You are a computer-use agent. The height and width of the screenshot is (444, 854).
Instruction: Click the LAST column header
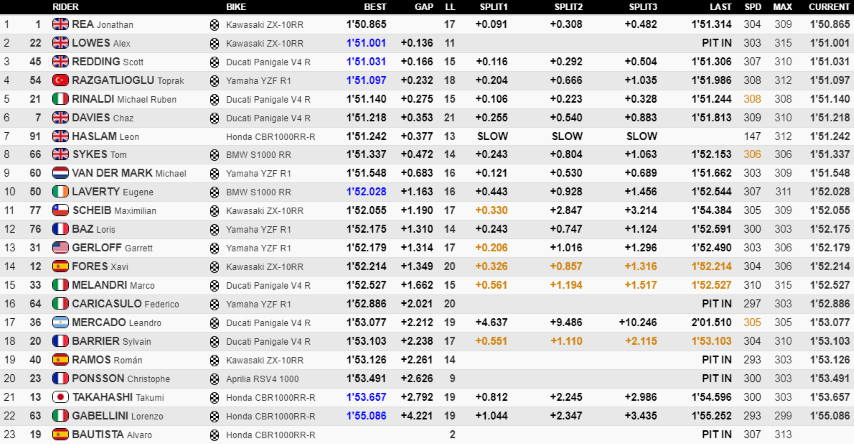(x=721, y=7)
